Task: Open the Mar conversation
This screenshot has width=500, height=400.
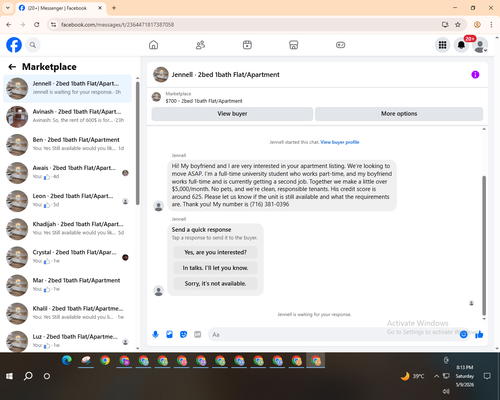Action: pos(67,285)
